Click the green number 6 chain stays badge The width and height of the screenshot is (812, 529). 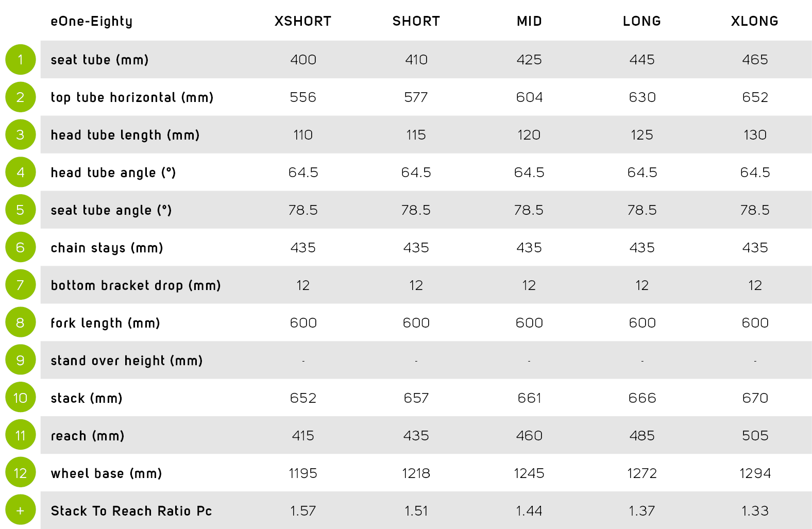point(20,248)
